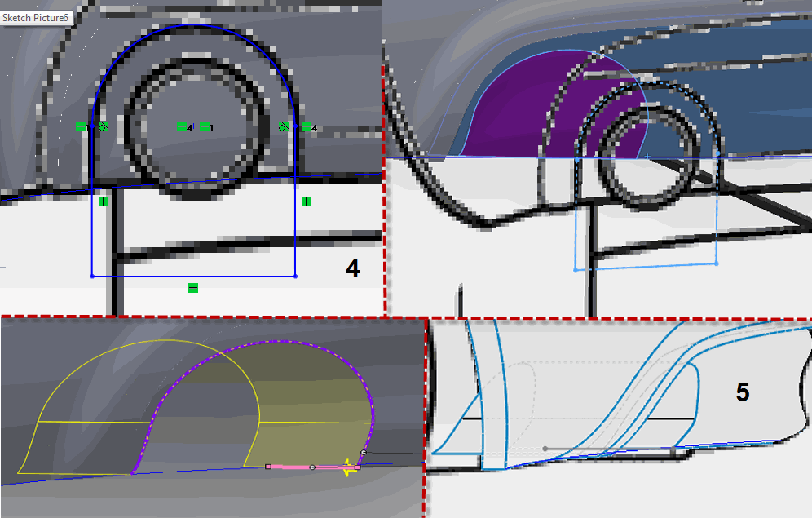Select the tangent relation icon on the arc's right side
This screenshot has width=812, height=518.
[x=283, y=126]
